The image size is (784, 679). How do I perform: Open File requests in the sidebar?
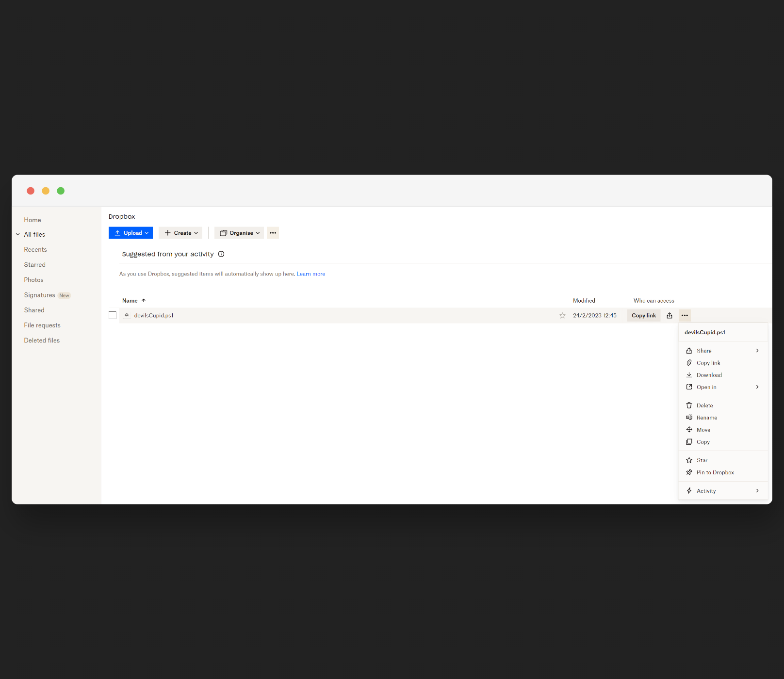coord(42,325)
